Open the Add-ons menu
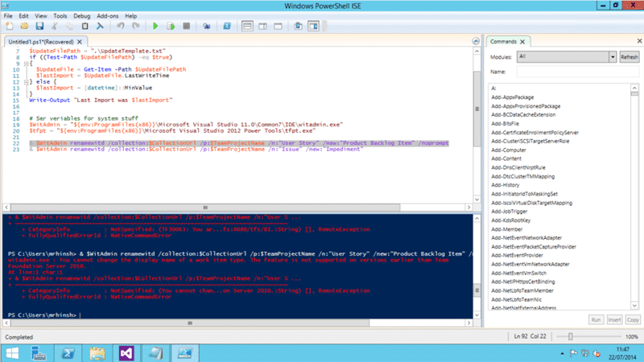 tap(108, 16)
